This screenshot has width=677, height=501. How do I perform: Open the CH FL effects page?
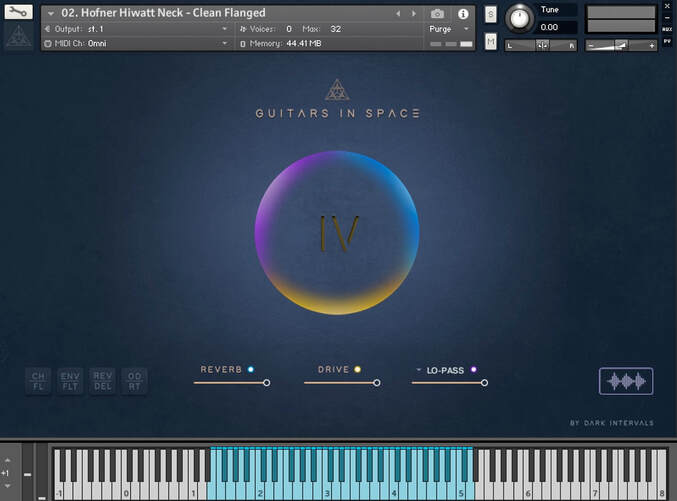(38, 381)
